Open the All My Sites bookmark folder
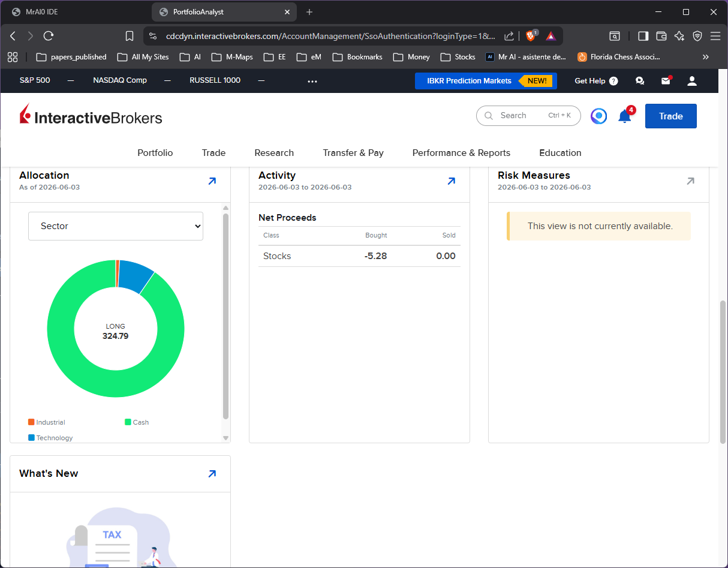 coord(143,57)
